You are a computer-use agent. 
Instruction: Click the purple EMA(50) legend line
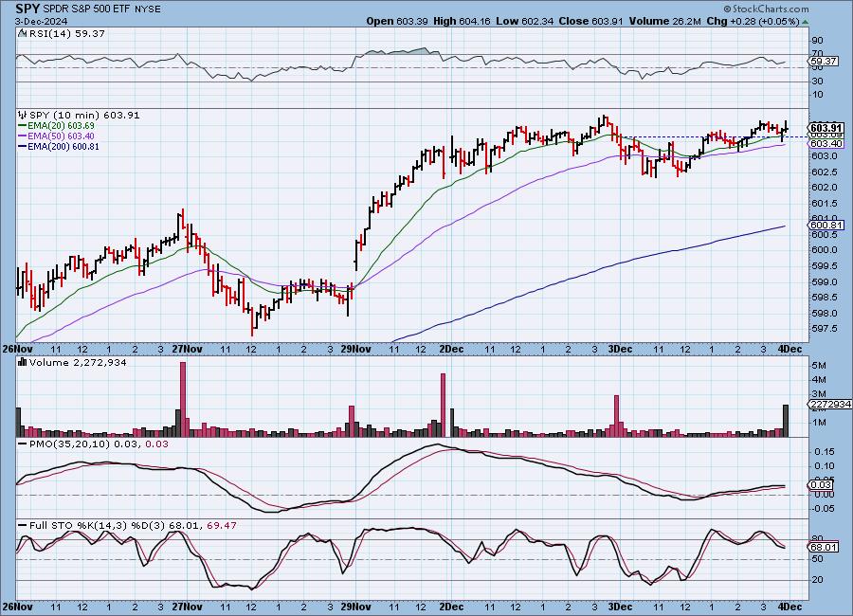(x=23, y=136)
